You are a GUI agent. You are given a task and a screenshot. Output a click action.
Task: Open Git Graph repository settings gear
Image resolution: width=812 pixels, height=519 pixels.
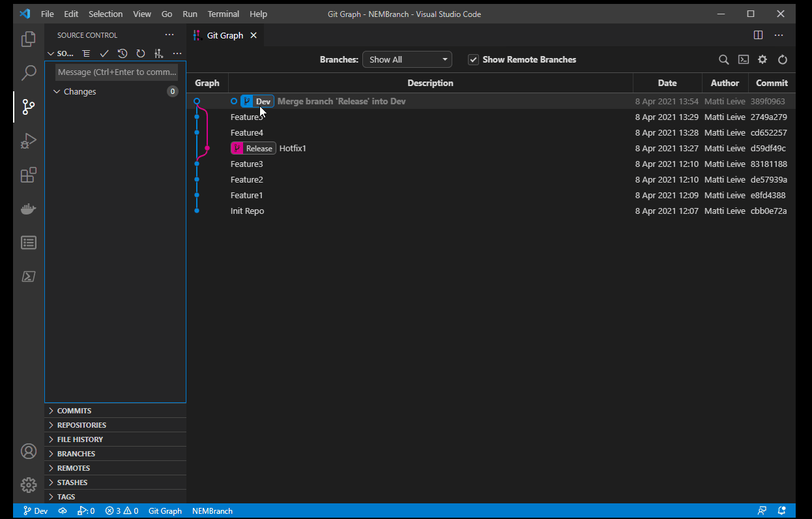pyautogui.click(x=762, y=59)
